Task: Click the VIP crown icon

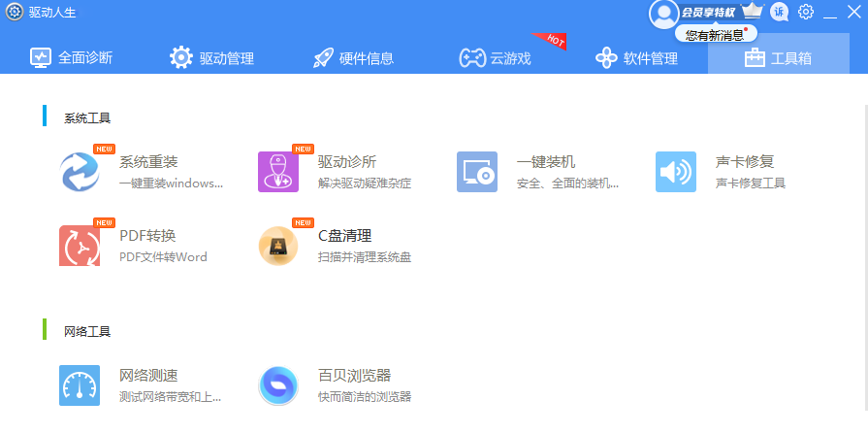Action: click(x=753, y=11)
